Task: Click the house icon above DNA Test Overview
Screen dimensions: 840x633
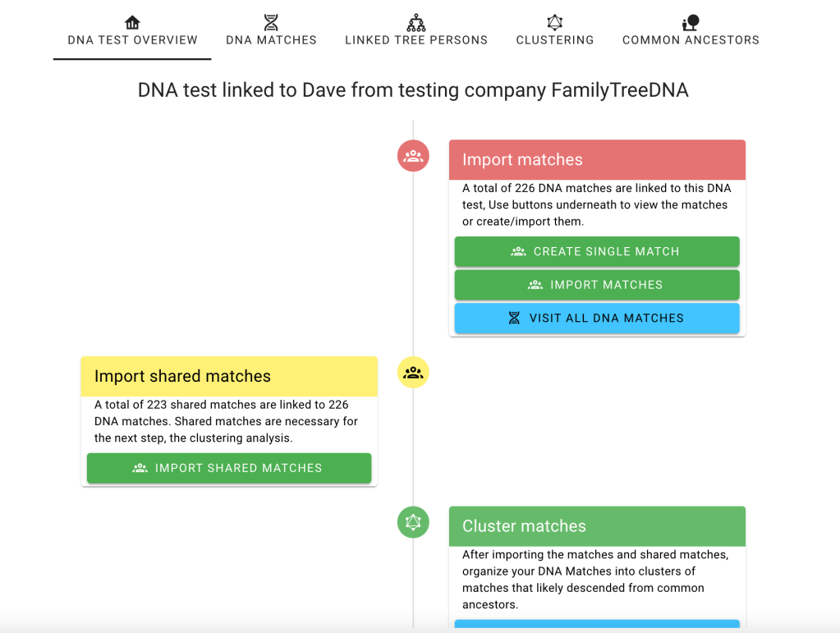Action: pos(132,22)
